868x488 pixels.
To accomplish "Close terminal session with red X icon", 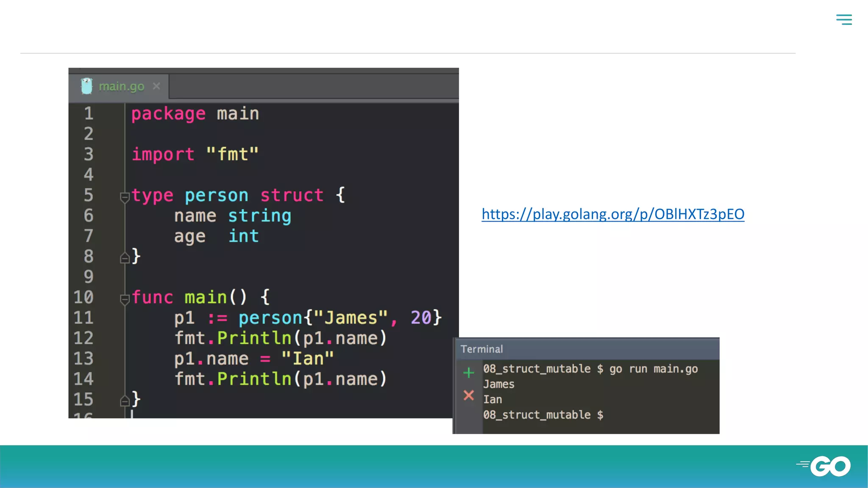I will click(x=468, y=395).
